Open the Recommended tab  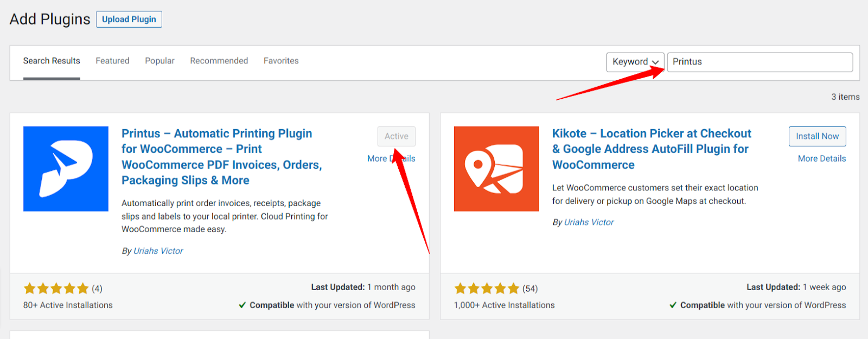pos(219,61)
